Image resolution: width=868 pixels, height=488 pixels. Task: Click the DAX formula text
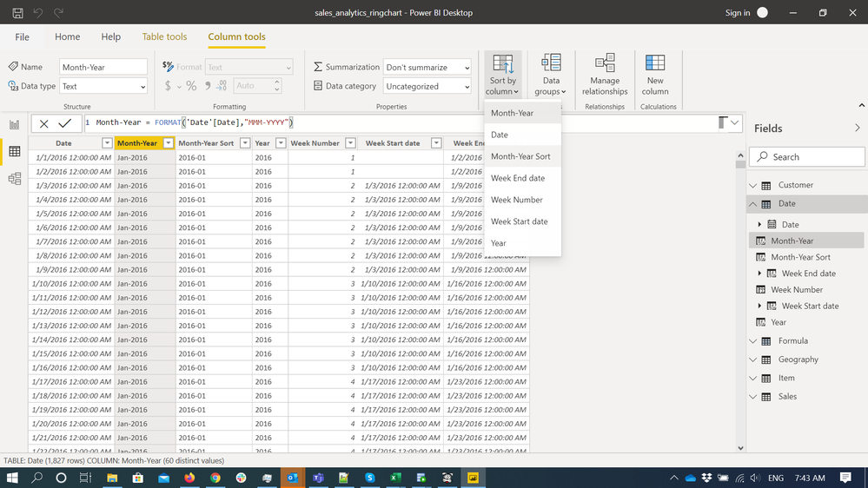[x=195, y=122]
